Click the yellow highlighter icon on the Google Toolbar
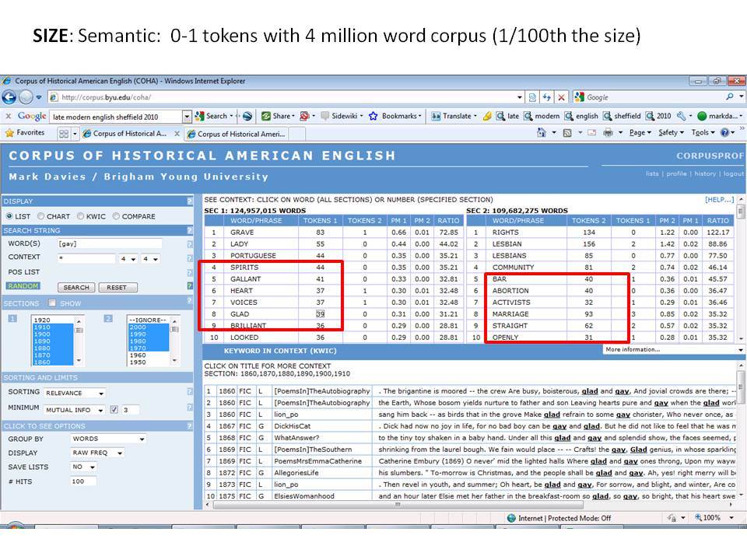747x560 pixels. click(x=487, y=116)
